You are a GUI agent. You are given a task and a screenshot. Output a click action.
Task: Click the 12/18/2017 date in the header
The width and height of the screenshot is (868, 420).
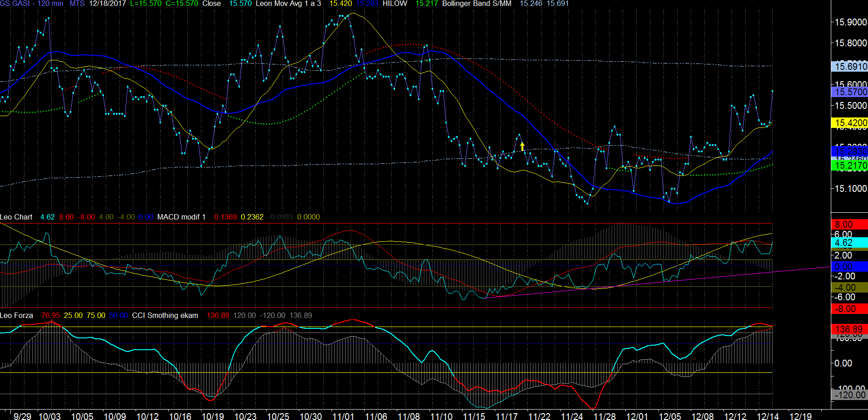pyautogui.click(x=107, y=4)
